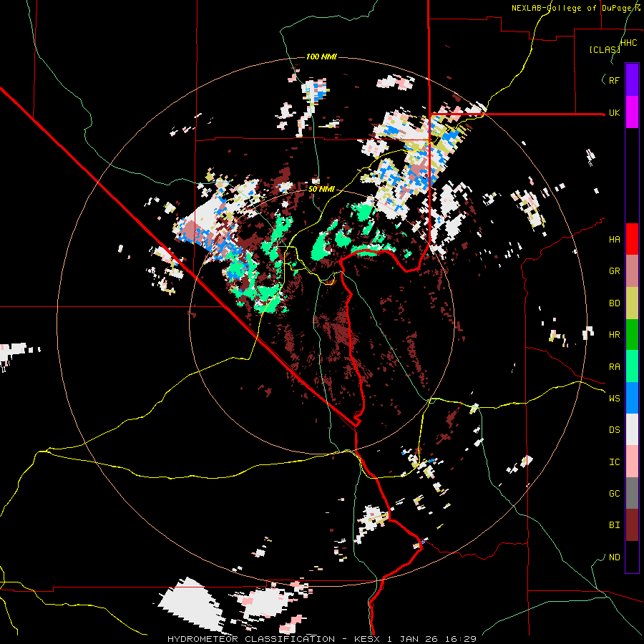The image size is (644, 644).
Task: Click the HA red legend swatch
Action: point(632,239)
